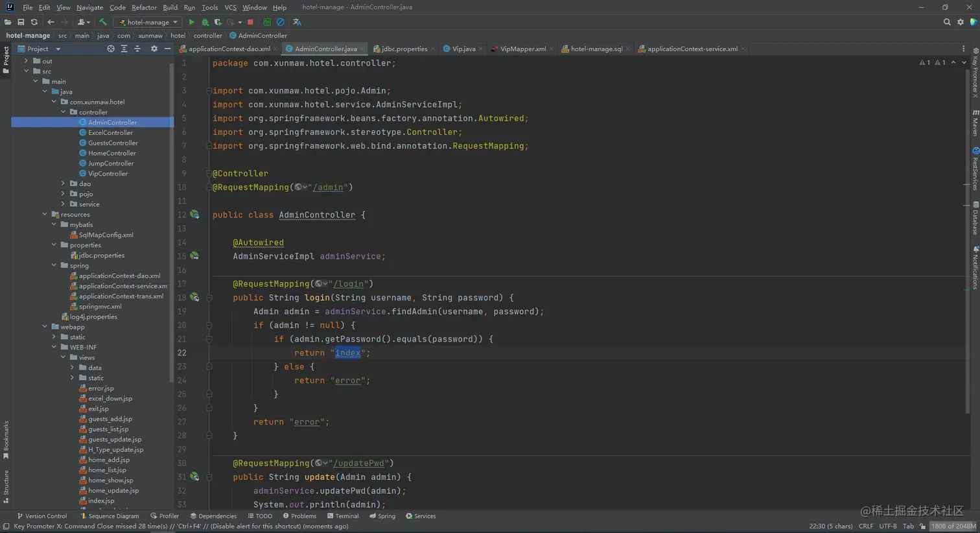The width and height of the screenshot is (980, 533).
Task: Expand the out folder
Action: click(27, 61)
